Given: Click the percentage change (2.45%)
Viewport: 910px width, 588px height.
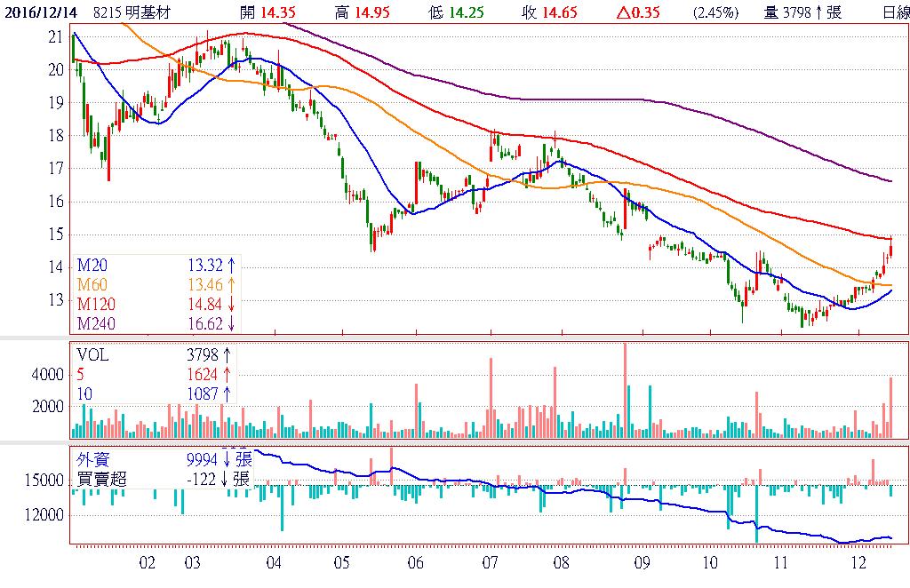Looking at the screenshot, I should coord(715,12).
